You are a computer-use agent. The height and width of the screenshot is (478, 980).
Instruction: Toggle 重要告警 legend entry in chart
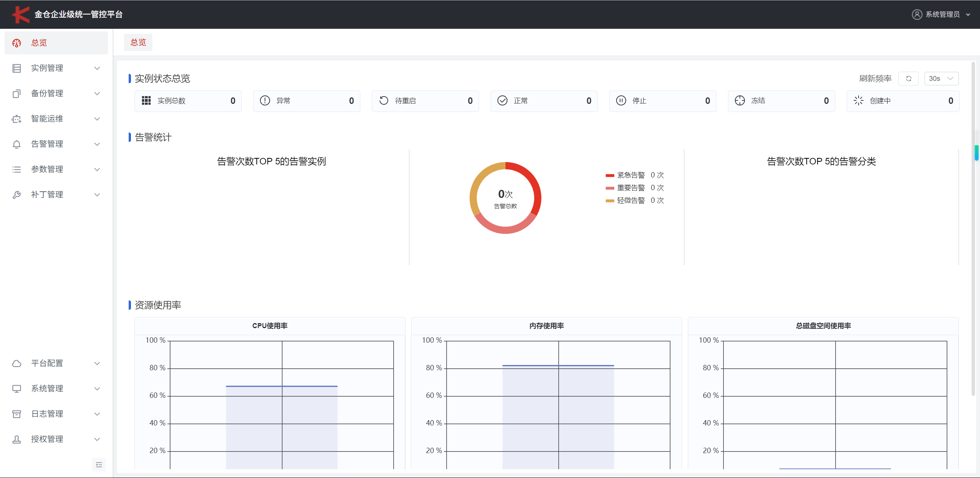tap(630, 188)
